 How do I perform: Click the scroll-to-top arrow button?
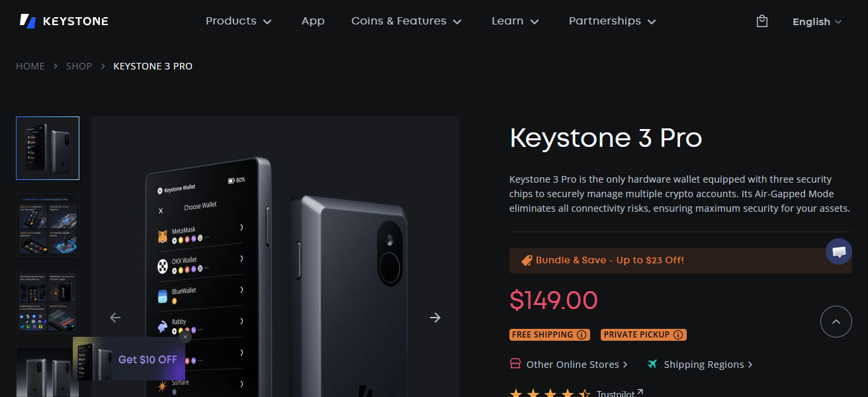coord(836,322)
